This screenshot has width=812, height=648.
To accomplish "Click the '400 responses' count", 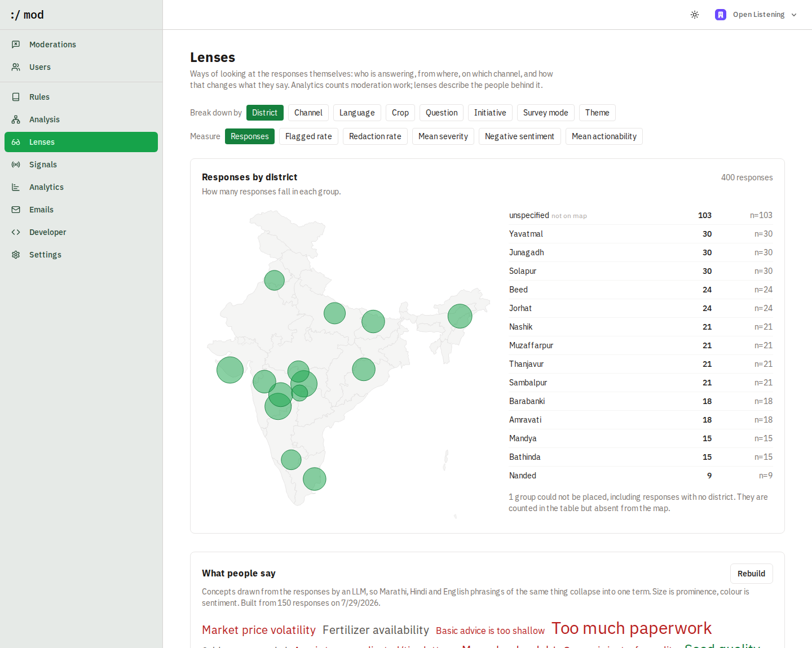I will (747, 177).
